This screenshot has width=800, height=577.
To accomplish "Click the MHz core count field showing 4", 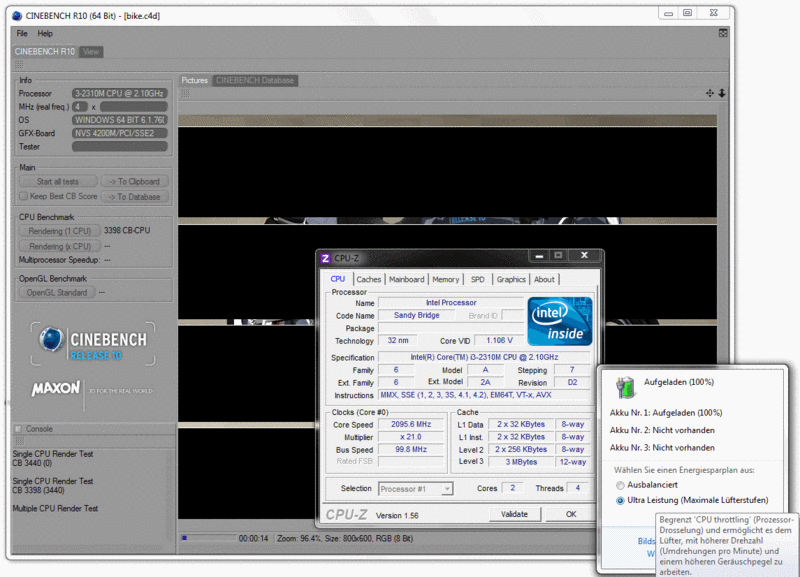I will pos(79,107).
